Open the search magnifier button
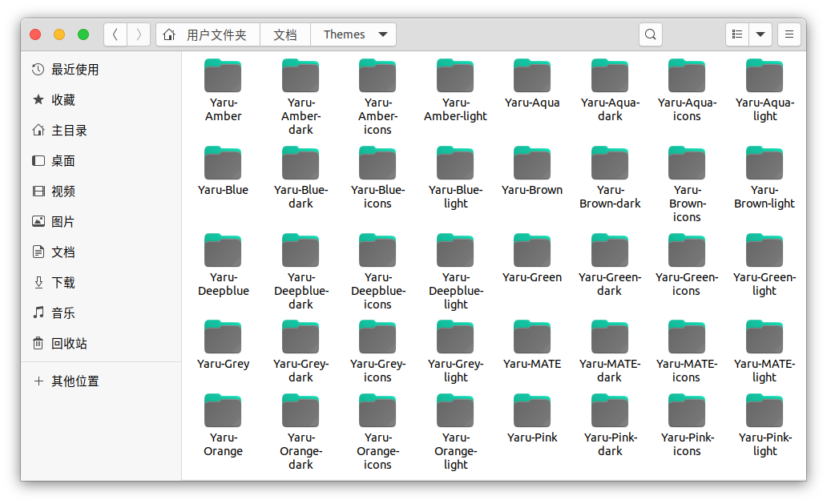 pos(651,34)
